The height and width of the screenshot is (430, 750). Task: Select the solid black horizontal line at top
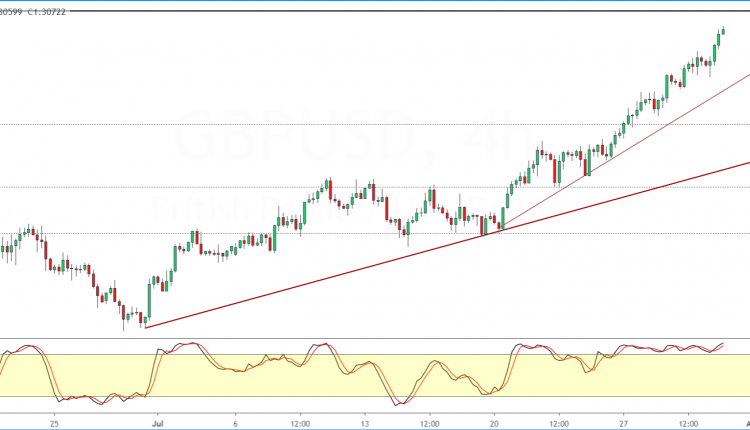[x=407, y=11]
